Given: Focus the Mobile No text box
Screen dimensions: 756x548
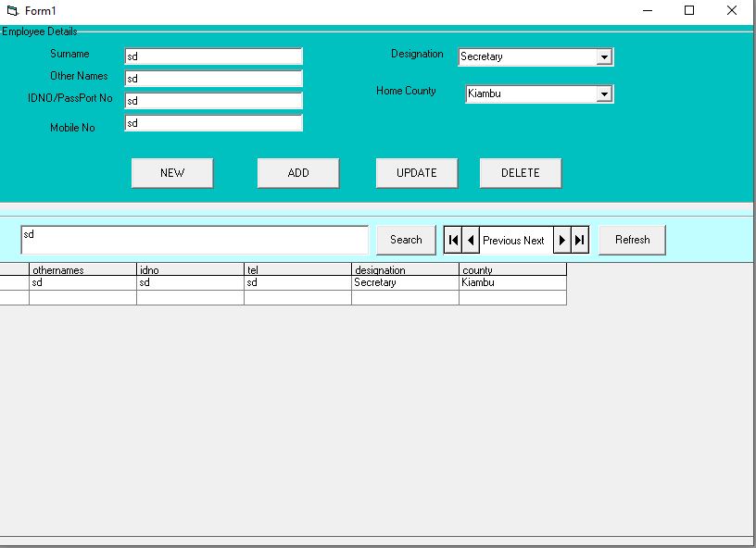Looking at the screenshot, I should (213, 122).
